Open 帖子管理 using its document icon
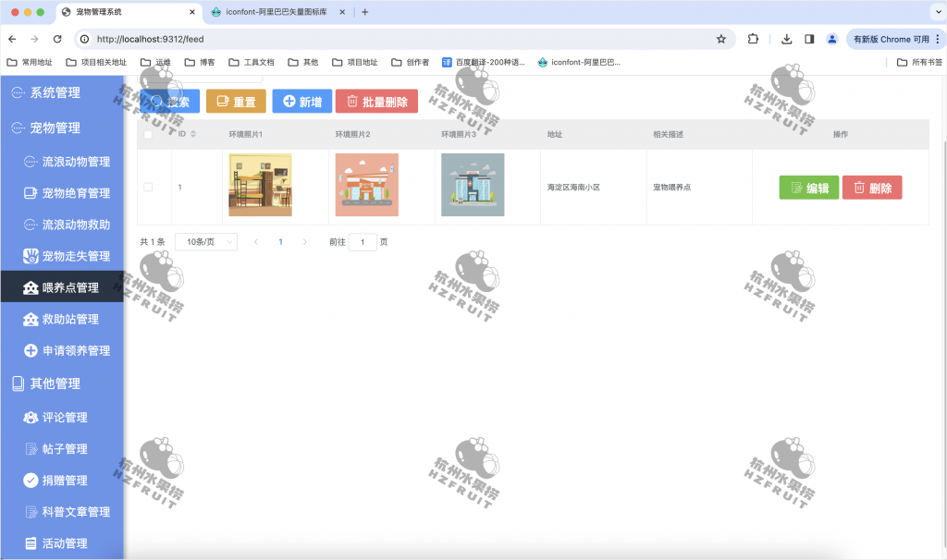Viewport: 947px width, 560px height. [x=30, y=448]
